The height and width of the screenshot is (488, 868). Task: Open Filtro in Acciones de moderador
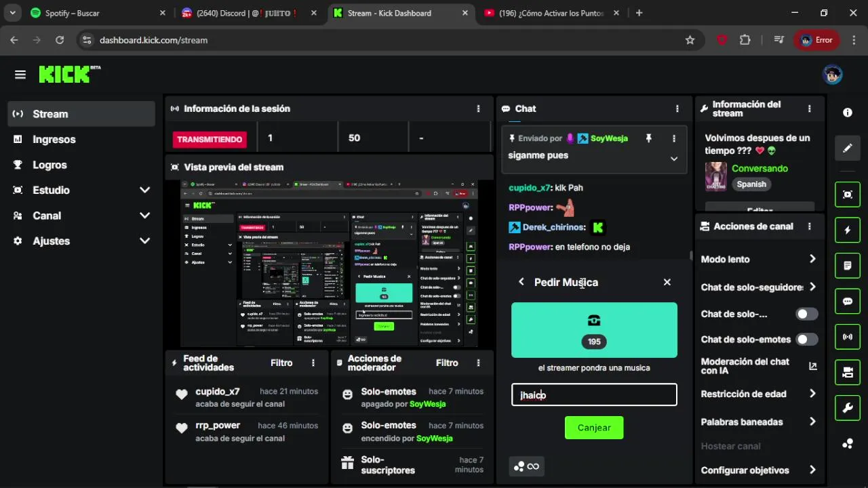[x=447, y=363]
